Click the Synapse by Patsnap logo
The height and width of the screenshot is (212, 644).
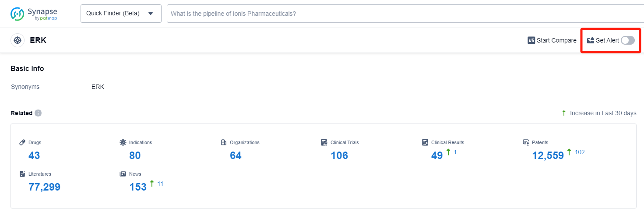34,14
